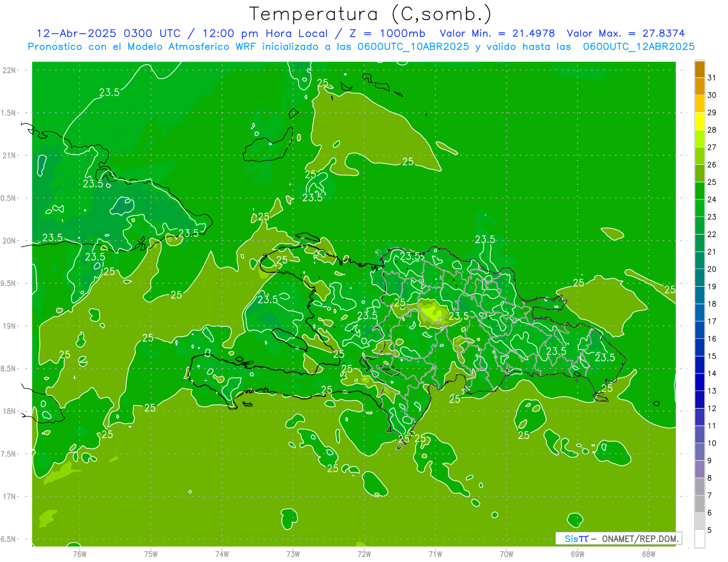Click the 71W longitude axis label

point(435,554)
